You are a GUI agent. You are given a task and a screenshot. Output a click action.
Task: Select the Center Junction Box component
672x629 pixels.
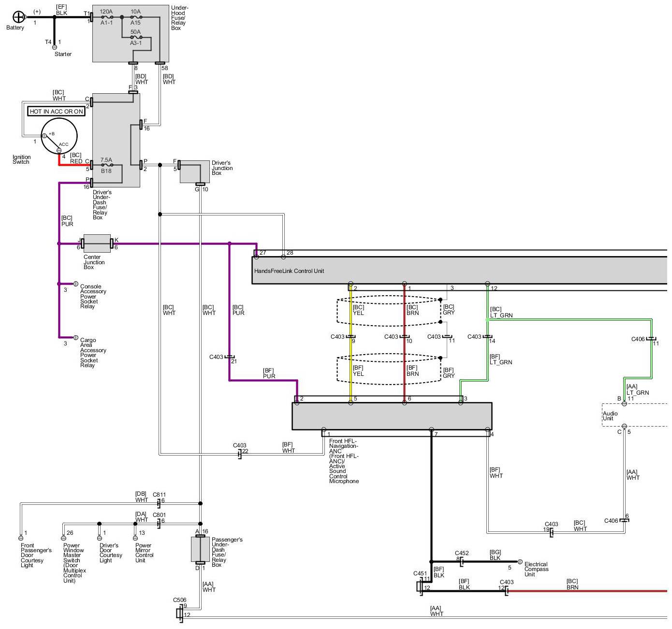click(97, 243)
